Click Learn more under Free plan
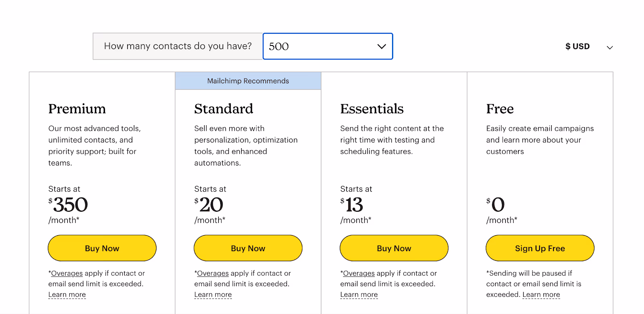This screenshot has height=314, width=644. (541, 295)
